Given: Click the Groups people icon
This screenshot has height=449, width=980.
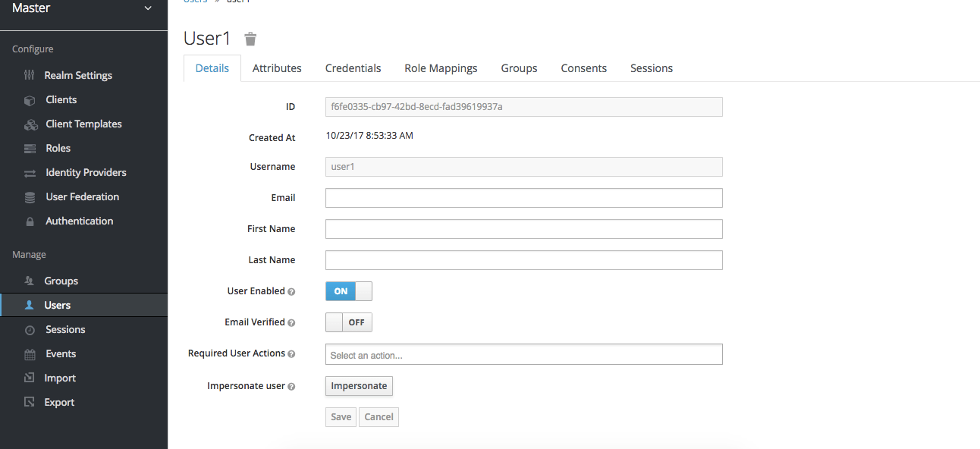Looking at the screenshot, I should click(x=30, y=281).
